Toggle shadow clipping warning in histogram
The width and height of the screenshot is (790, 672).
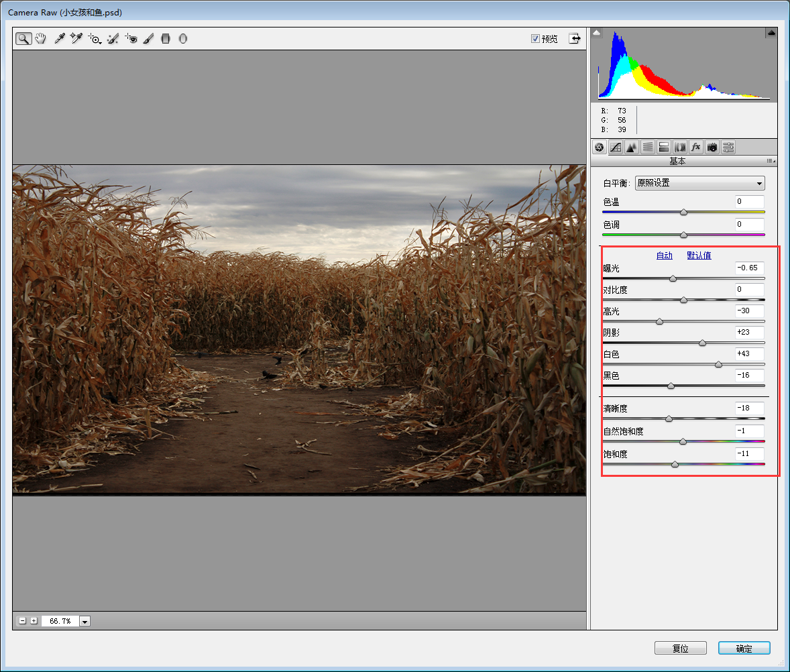pyautogui.click(x=597, y=33)
